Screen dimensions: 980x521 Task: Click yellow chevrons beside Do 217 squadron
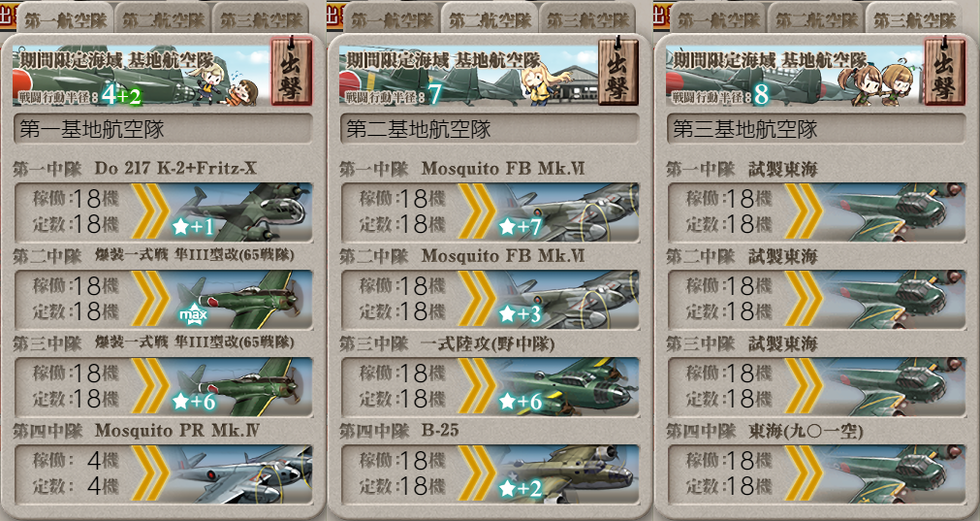coord(150,212)
